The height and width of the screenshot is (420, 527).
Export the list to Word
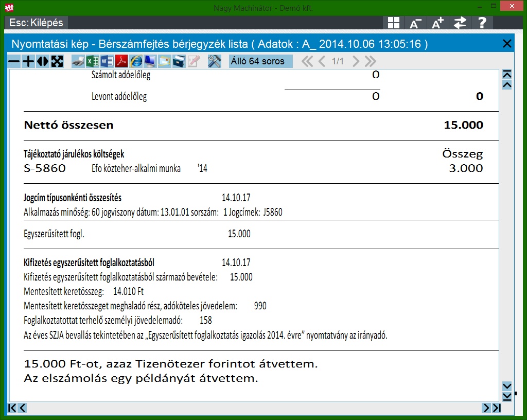pos(107,61)
